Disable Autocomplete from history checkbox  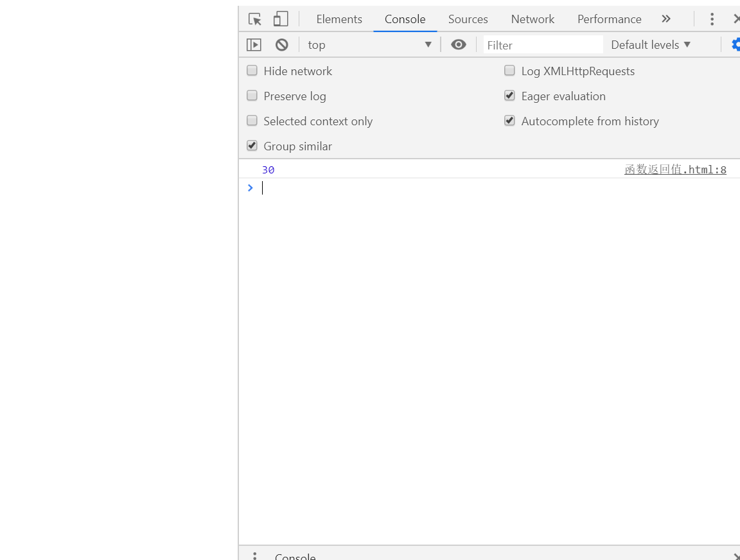[x=509, y=121]
